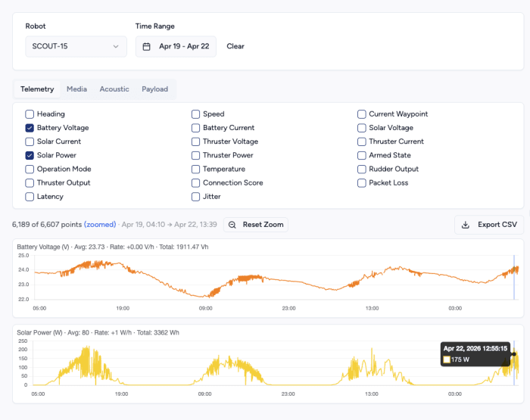The image size is (530, 420).
Task: Check the Jitter checkbox
Action: coord(195,197)
